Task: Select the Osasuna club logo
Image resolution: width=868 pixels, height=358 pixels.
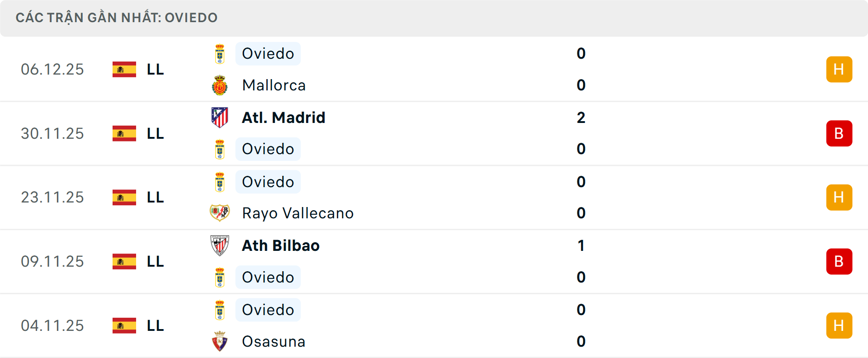Action: point(220,342)
